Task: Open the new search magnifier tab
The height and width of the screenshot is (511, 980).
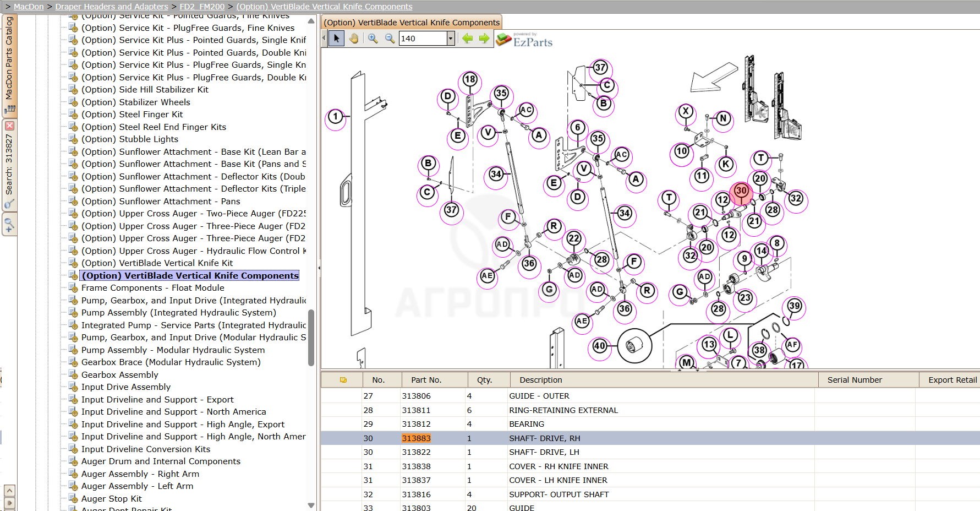Action: [x=9, y=225]
